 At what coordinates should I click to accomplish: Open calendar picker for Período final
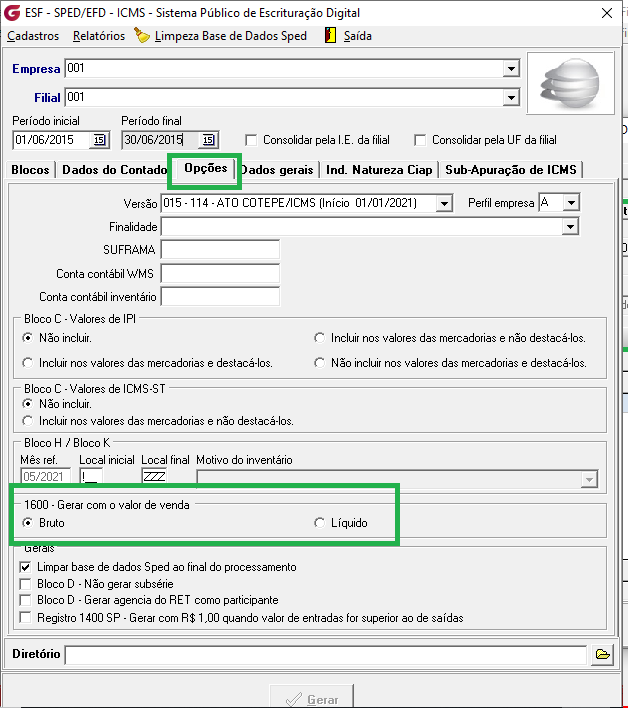pos(208,140)
